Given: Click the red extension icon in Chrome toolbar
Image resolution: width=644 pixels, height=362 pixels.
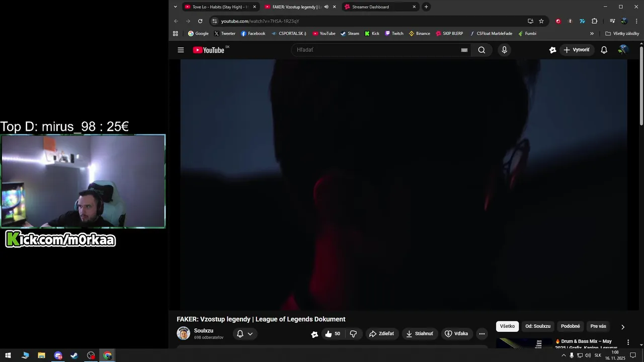Looking at the screenshot, I should click(x=558, y=21).
